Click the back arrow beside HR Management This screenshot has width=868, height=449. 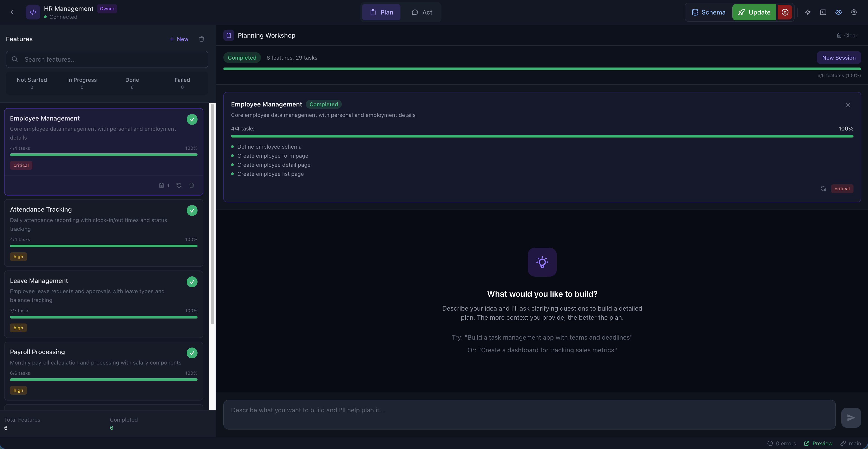(x=12, y=12)
